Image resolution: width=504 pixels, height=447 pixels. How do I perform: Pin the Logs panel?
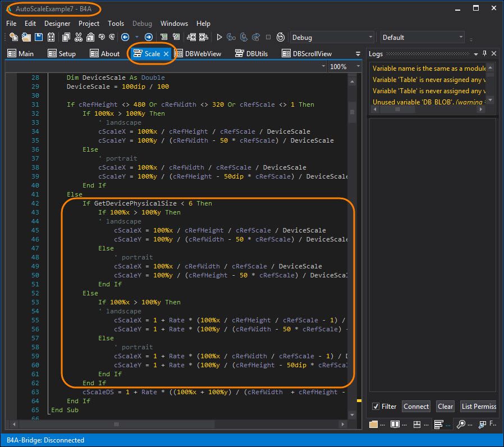point(484,53)
